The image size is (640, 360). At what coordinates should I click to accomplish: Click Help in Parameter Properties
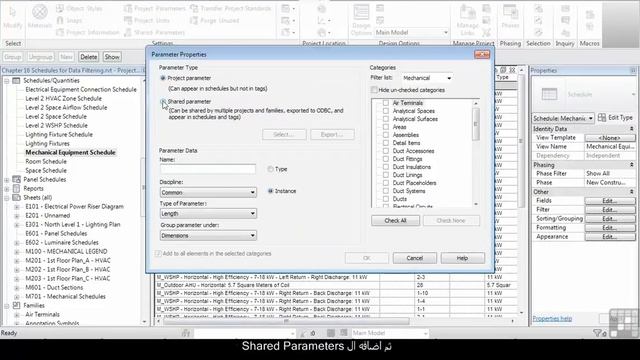462,258
